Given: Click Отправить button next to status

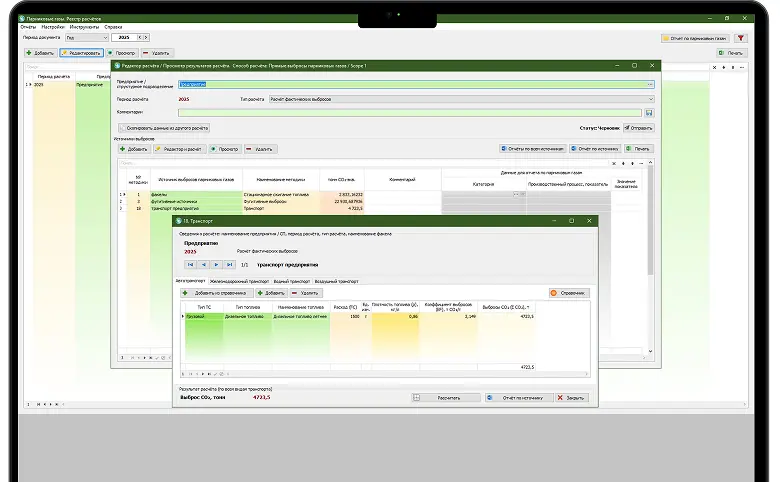Looking at the screenshot, I should click(x=638, y=128).
